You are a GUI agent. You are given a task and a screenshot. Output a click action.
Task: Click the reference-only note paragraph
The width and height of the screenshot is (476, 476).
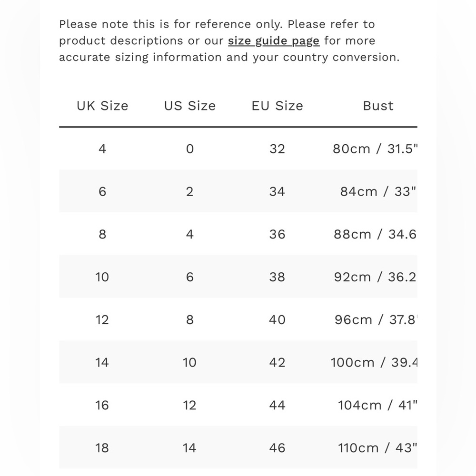(x=229, y=40)
